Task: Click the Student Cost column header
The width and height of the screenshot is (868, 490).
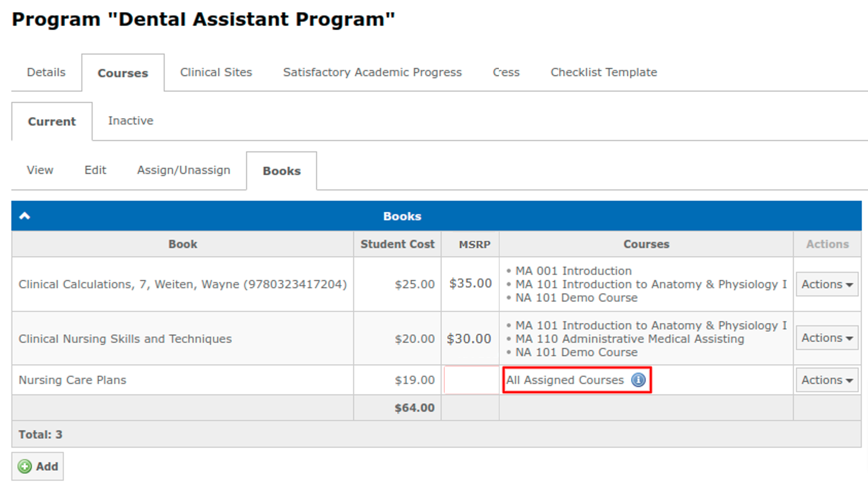Action: click(x=397, y=244)
